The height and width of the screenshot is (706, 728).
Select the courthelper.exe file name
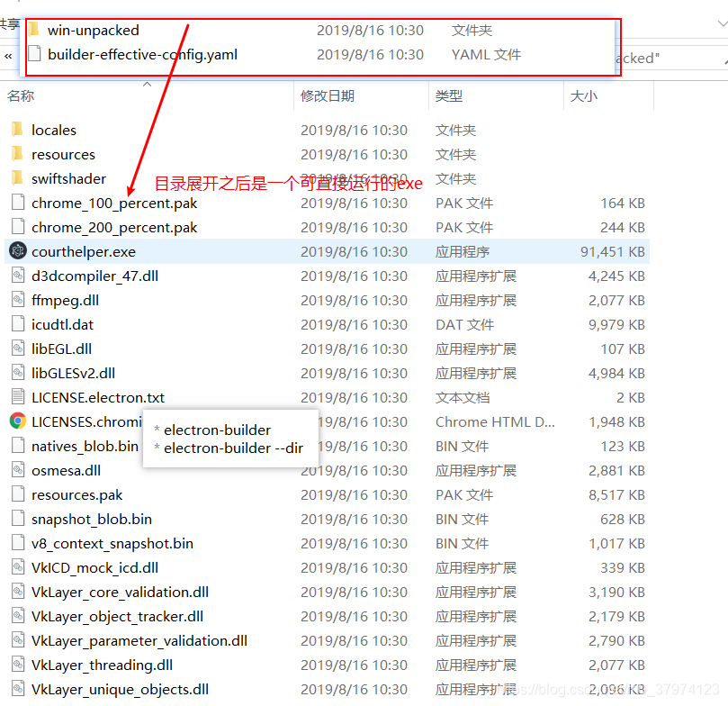(x=84, y=251)
